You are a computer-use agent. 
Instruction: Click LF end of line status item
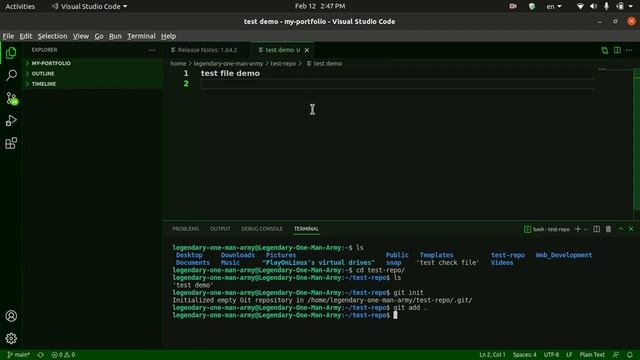point(569,355)
